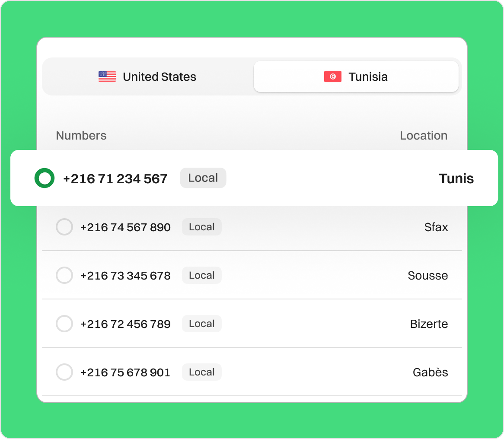Select the radio button for +216 74 567 890

(64, 227)
